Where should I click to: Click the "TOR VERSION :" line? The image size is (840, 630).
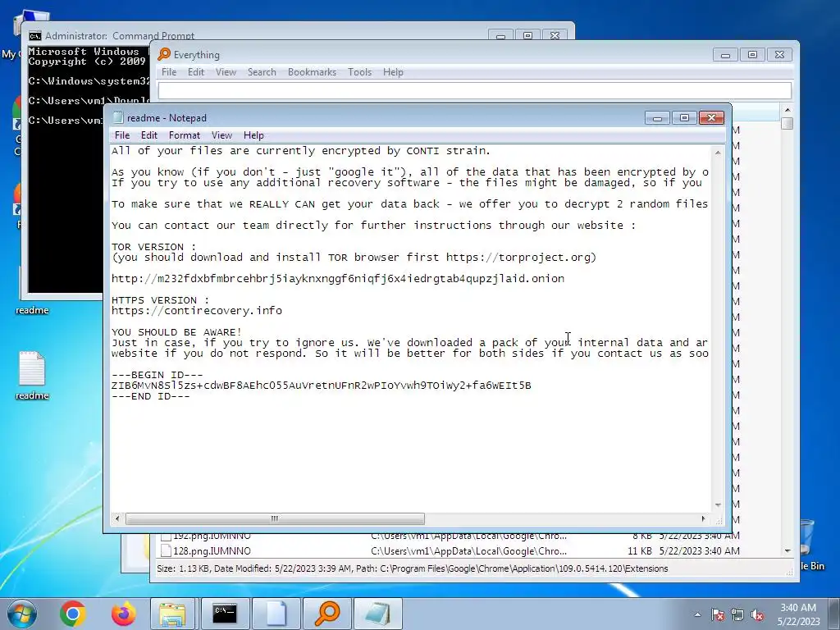click(x=153, y=247)
